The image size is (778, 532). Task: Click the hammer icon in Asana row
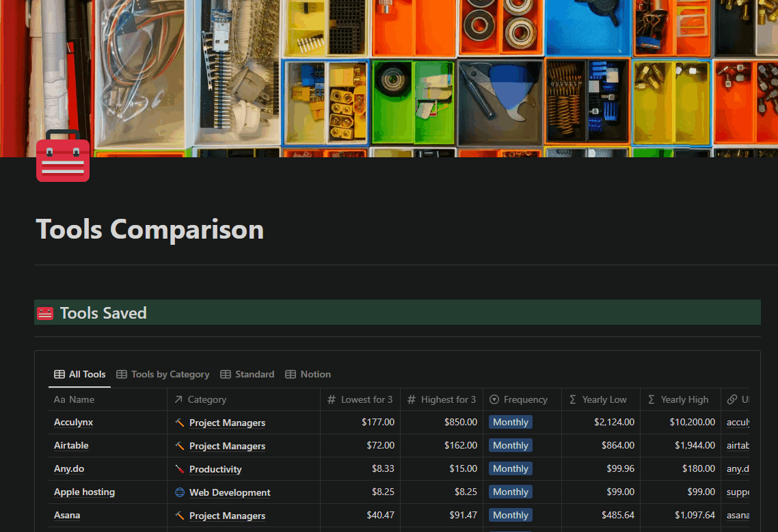coord(180,516)
